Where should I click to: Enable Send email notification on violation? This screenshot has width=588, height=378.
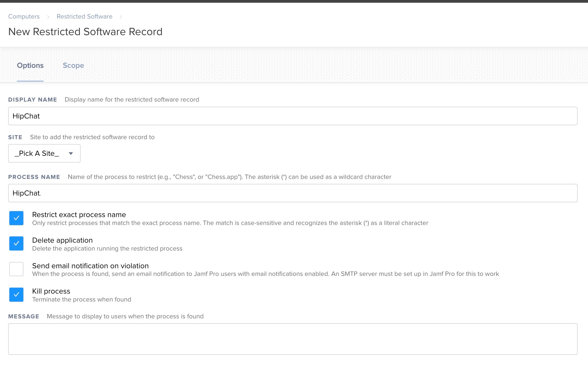pos(16,269)
